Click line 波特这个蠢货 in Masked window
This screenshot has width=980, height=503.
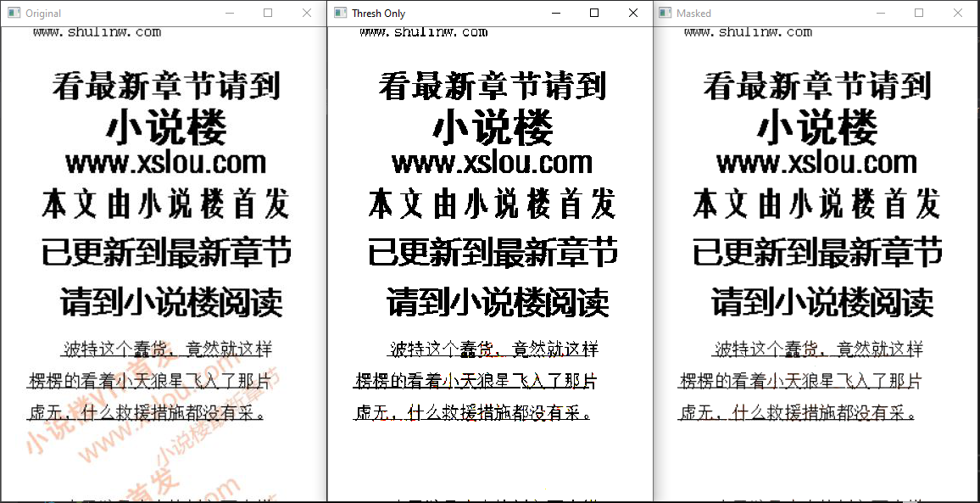click(817, 349)
